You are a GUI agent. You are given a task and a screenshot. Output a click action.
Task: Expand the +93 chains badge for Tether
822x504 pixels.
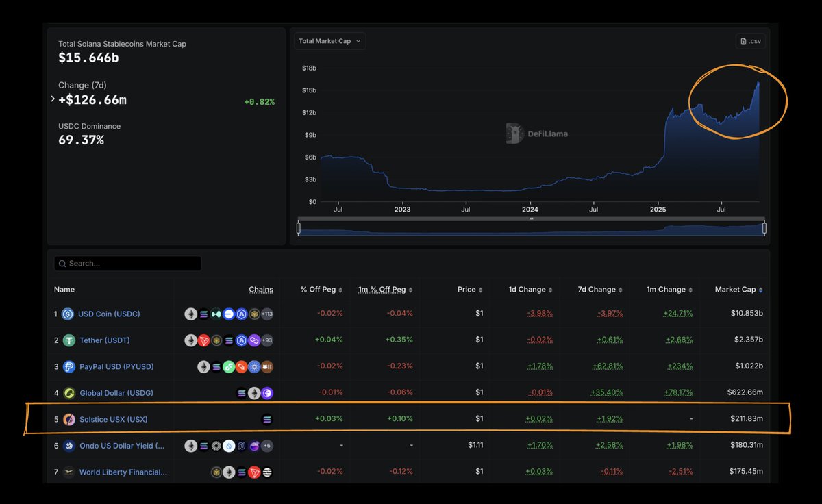(x=267, y=340)
